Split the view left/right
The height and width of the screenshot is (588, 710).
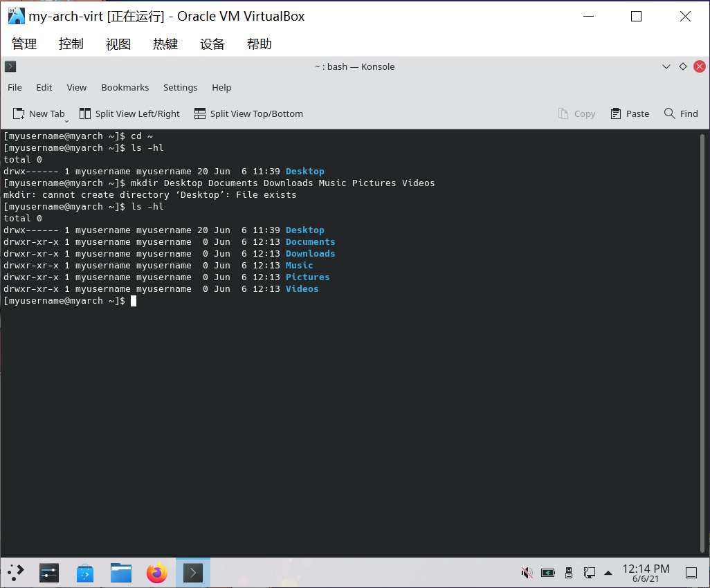pyautogui.click(x=129, y=113)
